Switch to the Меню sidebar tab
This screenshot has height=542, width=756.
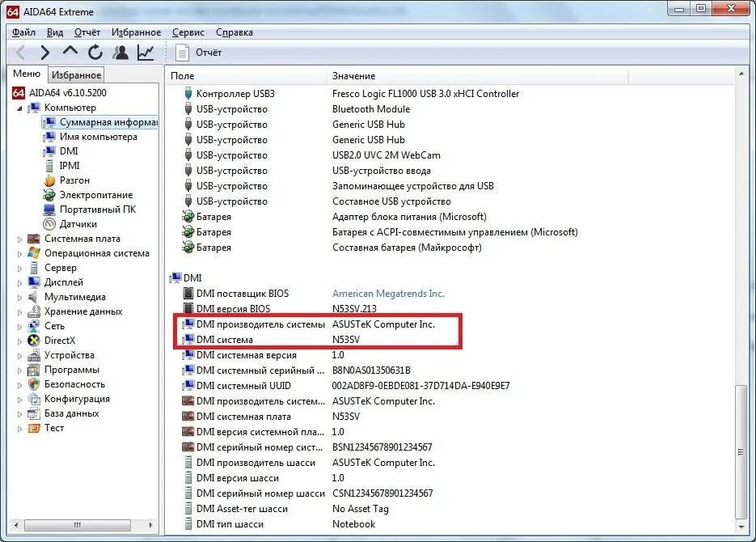coord(27,74)
